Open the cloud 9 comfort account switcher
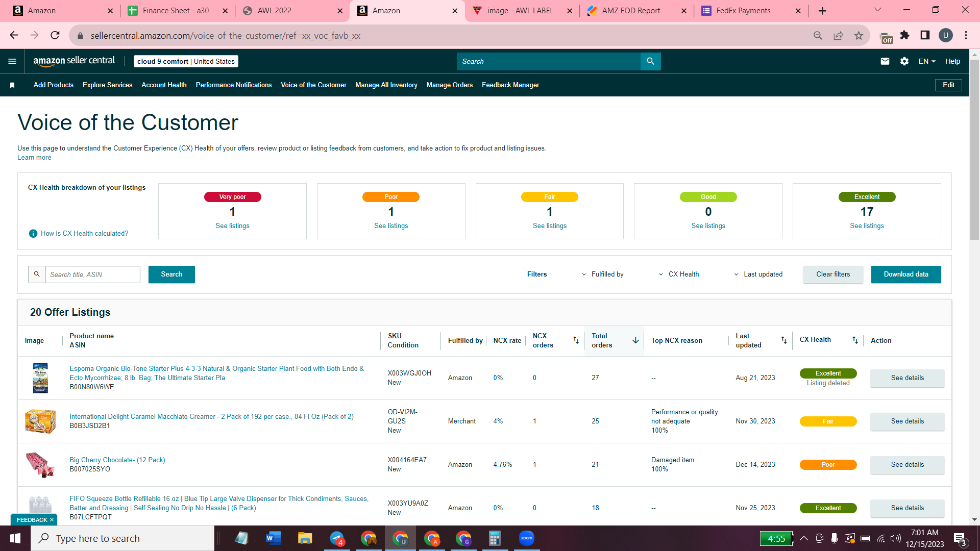 click(x=186, y=61)
